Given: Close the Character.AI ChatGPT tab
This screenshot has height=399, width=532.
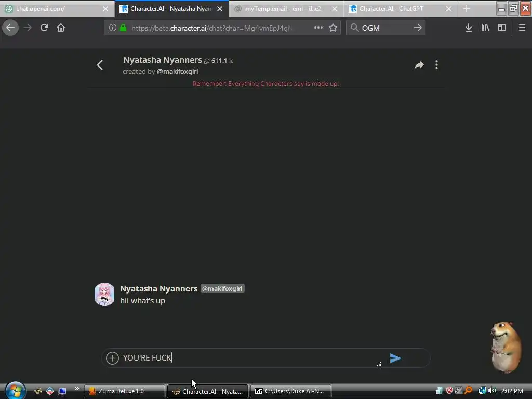Looking at the screenshot, I should (448, 9).
